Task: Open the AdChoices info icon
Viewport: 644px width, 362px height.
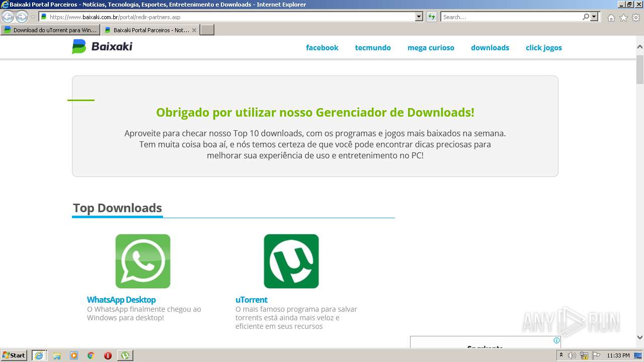Action: [x=556, y=340]
